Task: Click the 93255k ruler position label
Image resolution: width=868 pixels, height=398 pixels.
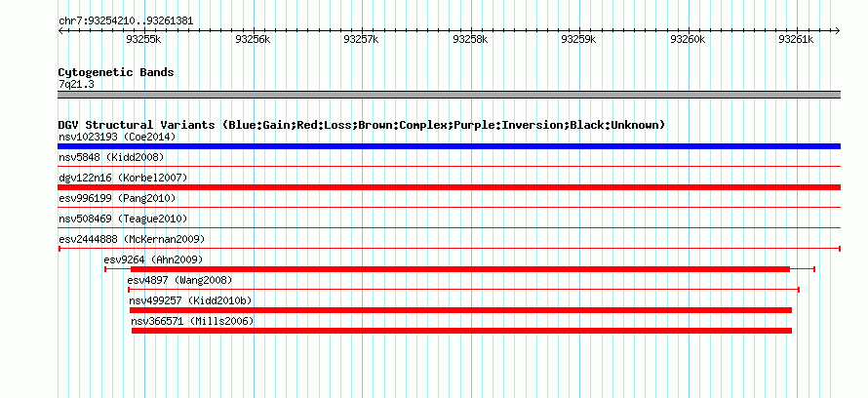Action: click(x=143, y=39)
